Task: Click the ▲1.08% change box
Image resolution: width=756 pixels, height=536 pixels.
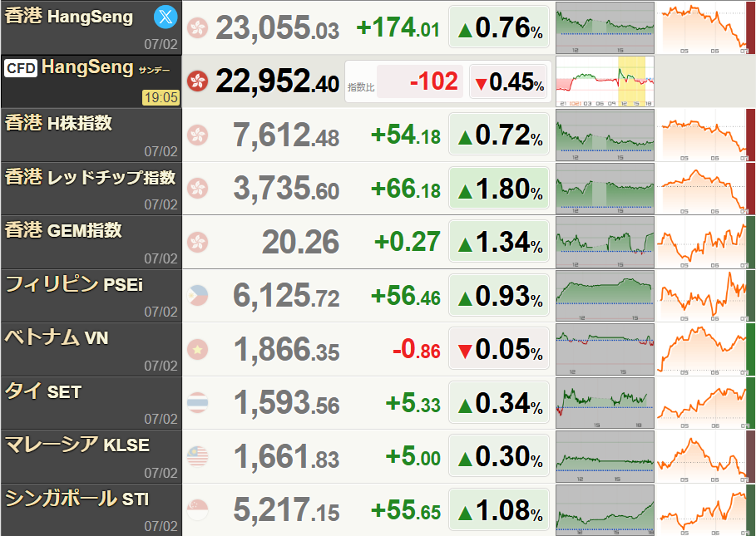Action: 499,509
